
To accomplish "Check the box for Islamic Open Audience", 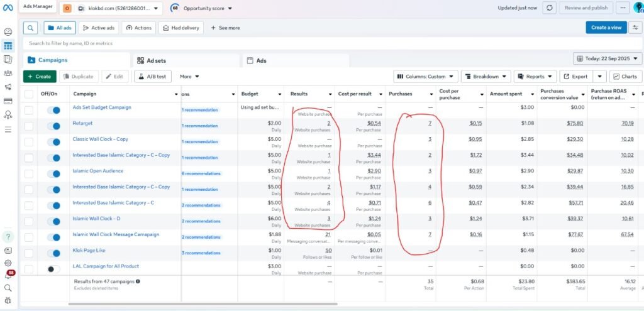I will click(x=29, y=174).
